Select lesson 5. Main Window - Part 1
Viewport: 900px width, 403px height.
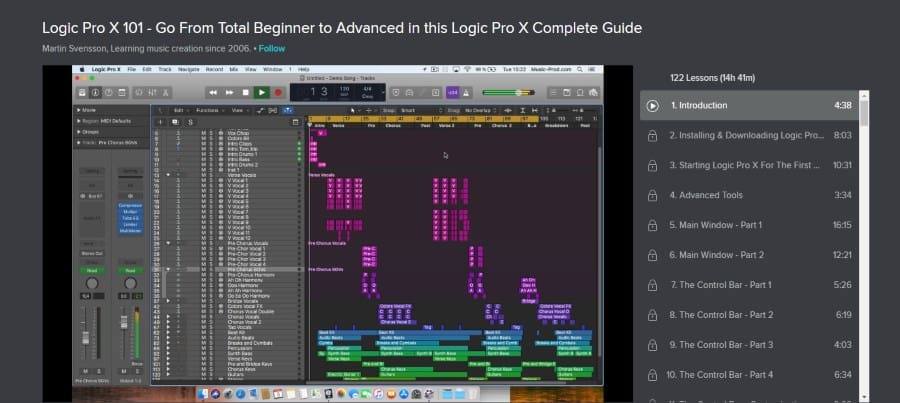tap(750, 225)
